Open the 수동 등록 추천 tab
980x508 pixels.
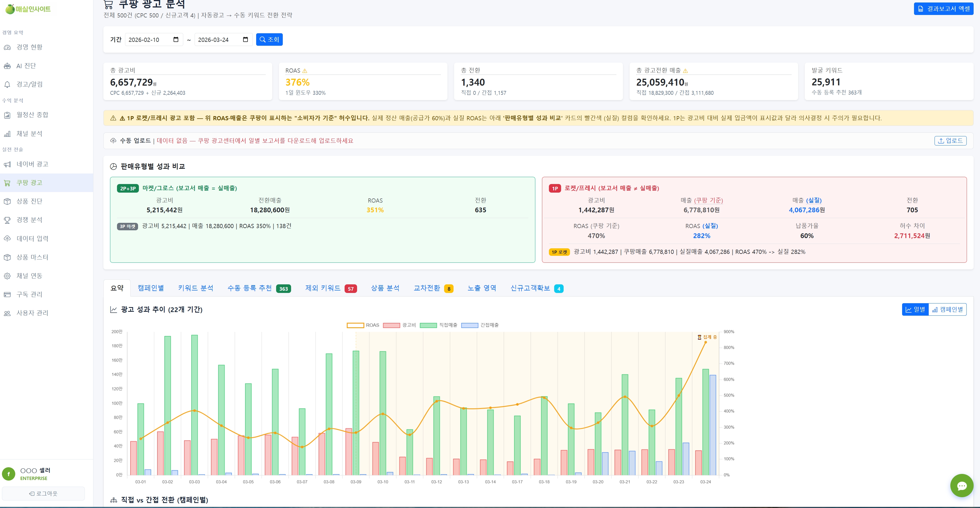tap(259, 288)
